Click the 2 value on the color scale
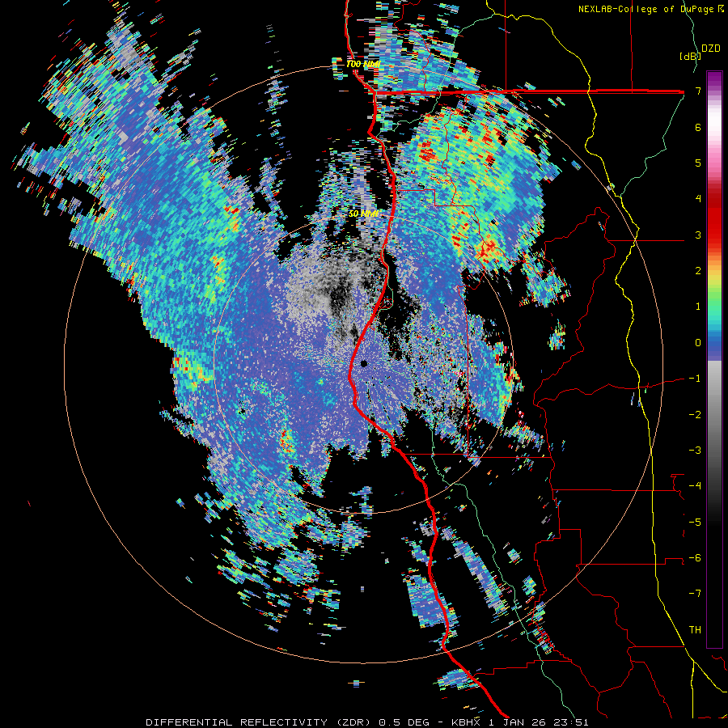Viewport: 728px width, 728px height. [698, 271]
